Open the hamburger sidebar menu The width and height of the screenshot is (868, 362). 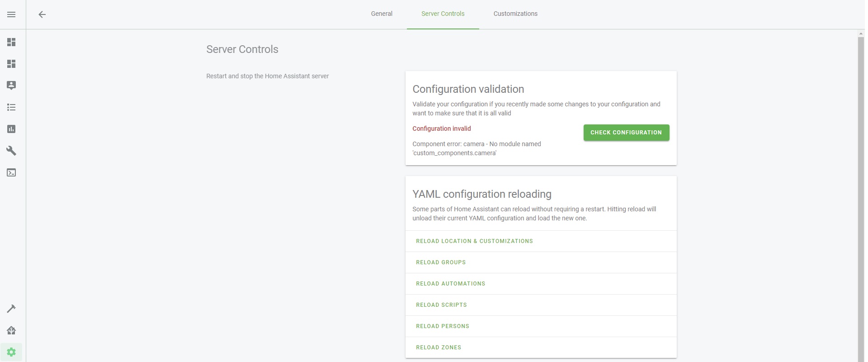pyautogui.click(x=11, y=14)
